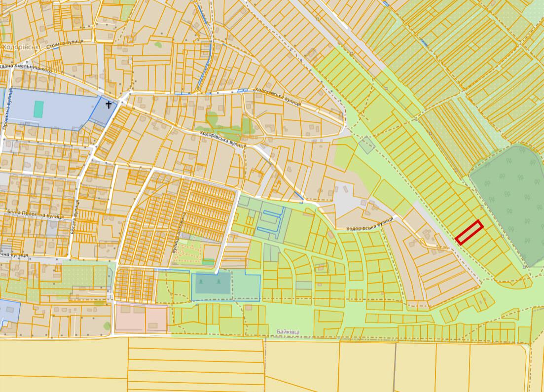Image resolution: width=544 pixels, height=392 pixels.
Task: Click the cemetery tree symbols in the blue-outlined plot
Action: (211, 282)
